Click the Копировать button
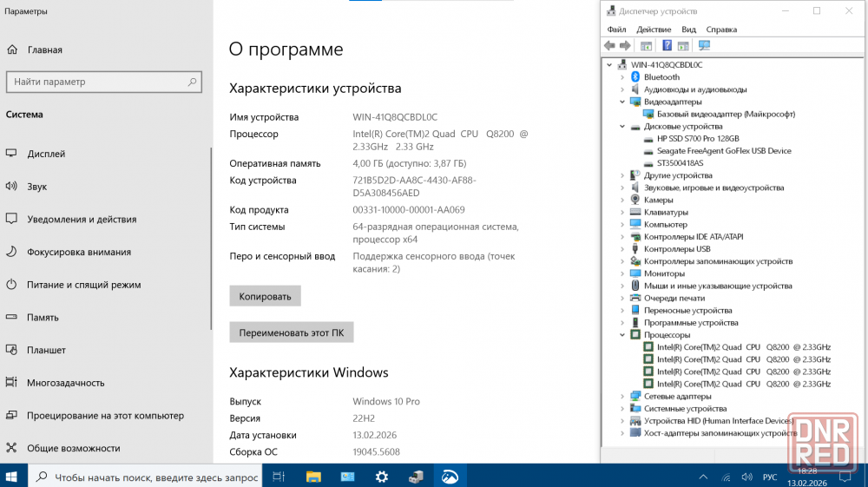 click(265, 296)
